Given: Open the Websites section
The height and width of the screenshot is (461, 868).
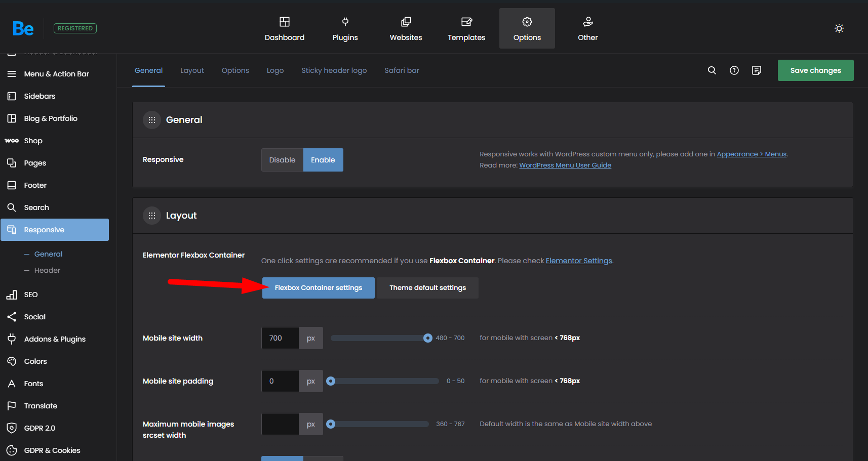Looking at the screenshot, I should point(406,28).
